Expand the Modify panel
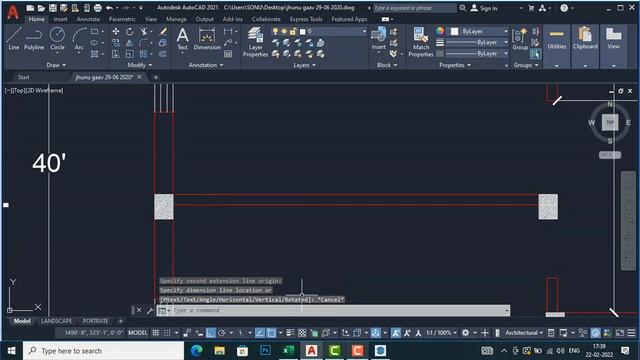This screenshot has height=360, width=640. [x=140, y=65]
